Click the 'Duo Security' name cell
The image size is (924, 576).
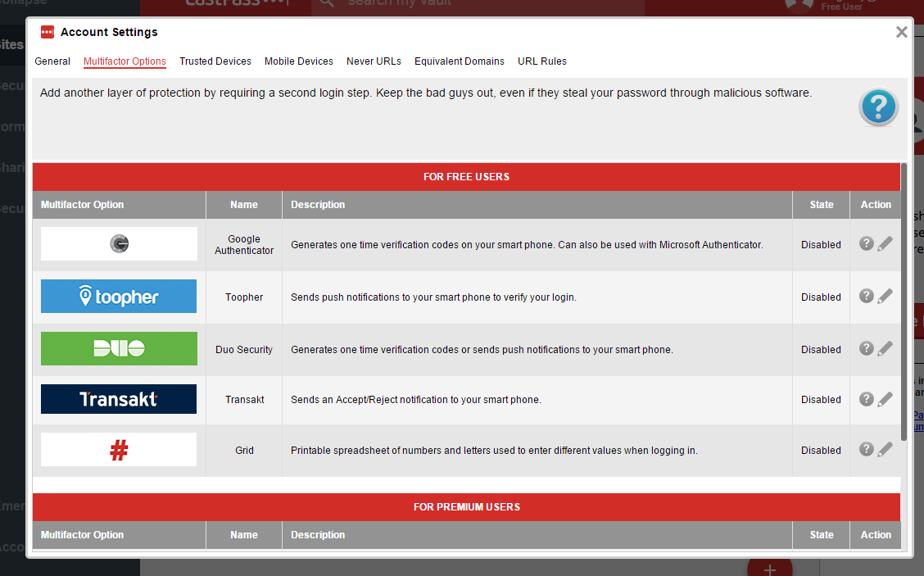click(244, 350)
